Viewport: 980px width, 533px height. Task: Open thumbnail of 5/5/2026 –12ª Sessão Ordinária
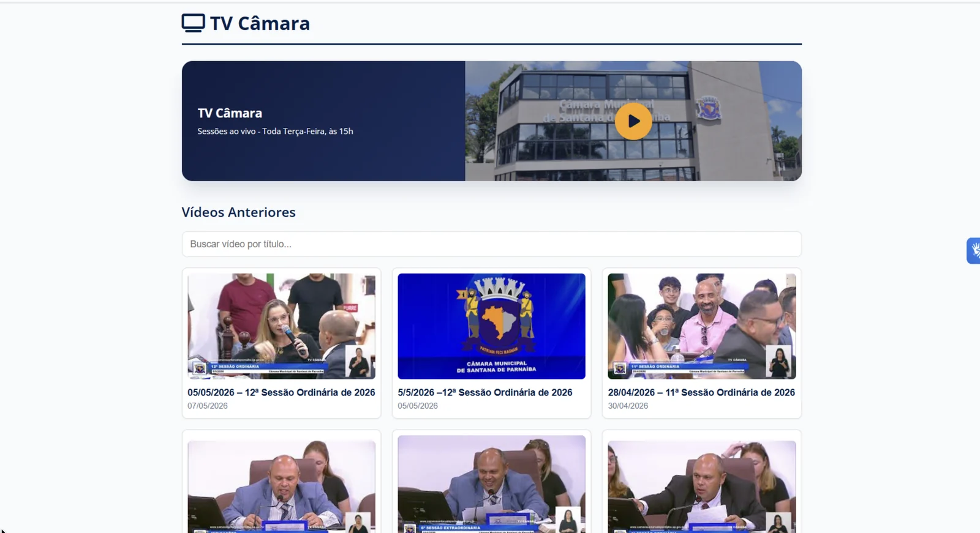coord(491,326)
